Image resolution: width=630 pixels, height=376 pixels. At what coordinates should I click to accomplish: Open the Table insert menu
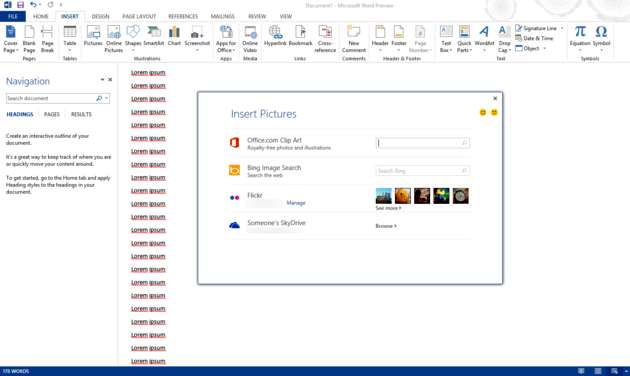point(70,39)
